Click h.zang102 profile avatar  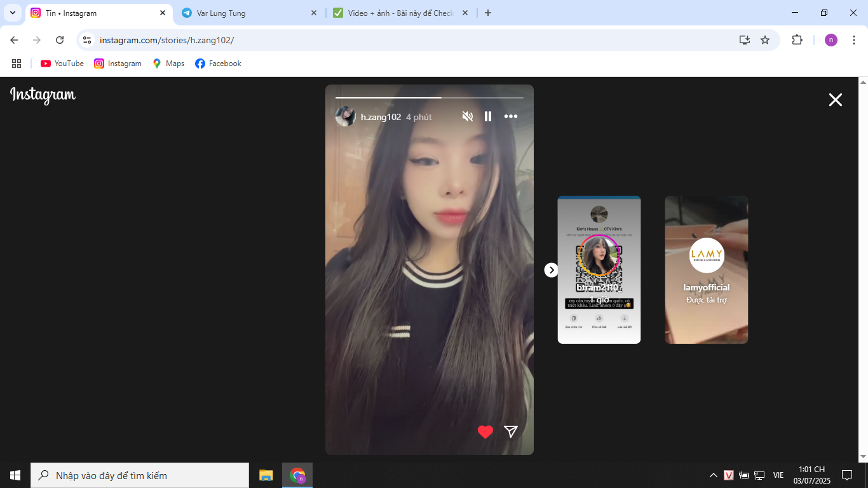pyautogui.click(x=345, y=116)
